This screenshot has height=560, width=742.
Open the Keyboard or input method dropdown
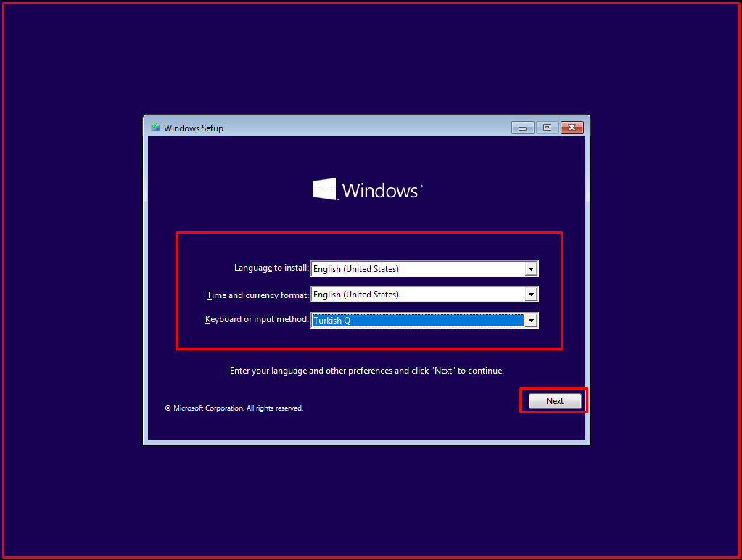[x=424, y=321]
